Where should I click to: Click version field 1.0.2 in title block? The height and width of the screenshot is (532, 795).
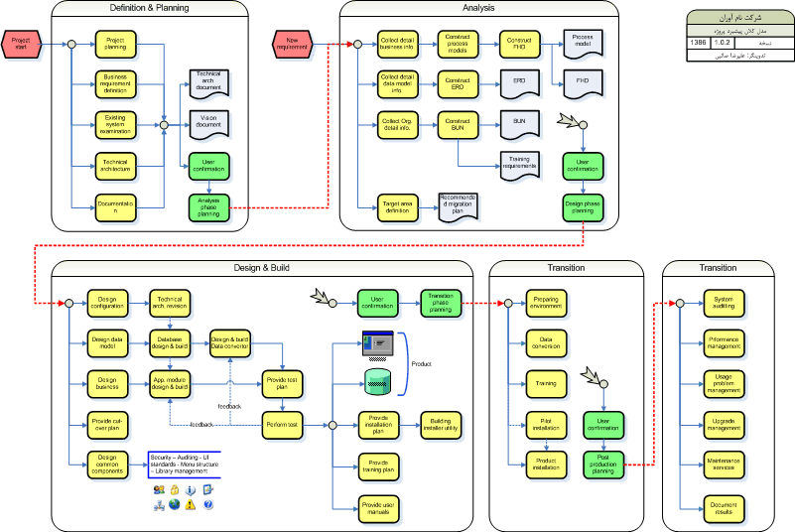pyautogui.click(x=721, y=45)
